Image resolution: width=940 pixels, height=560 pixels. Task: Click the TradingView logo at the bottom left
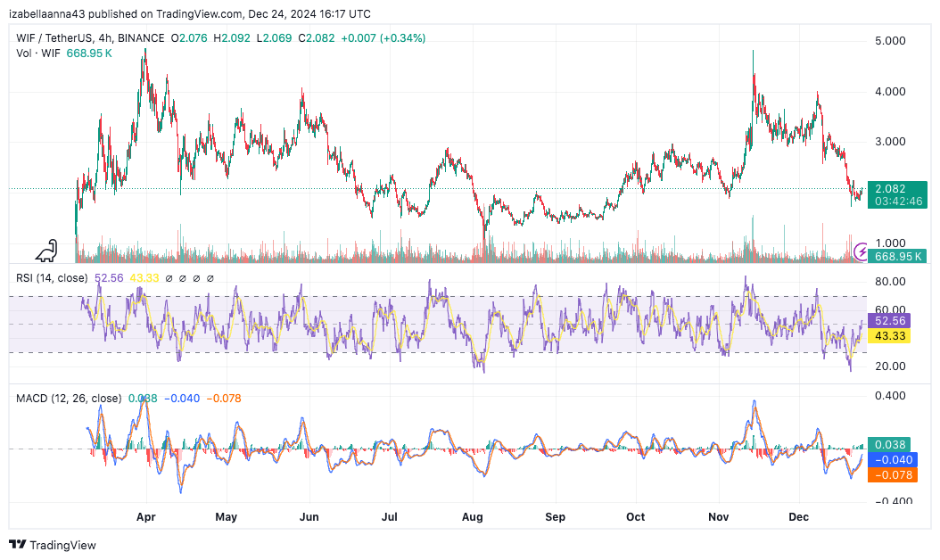[x=52, y=545]
